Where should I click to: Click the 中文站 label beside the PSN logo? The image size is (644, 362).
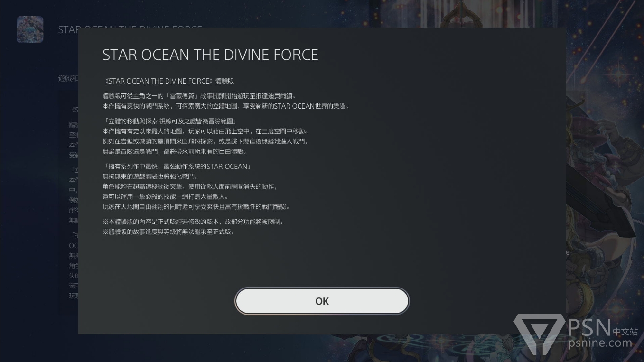click(x=625, y=332)
